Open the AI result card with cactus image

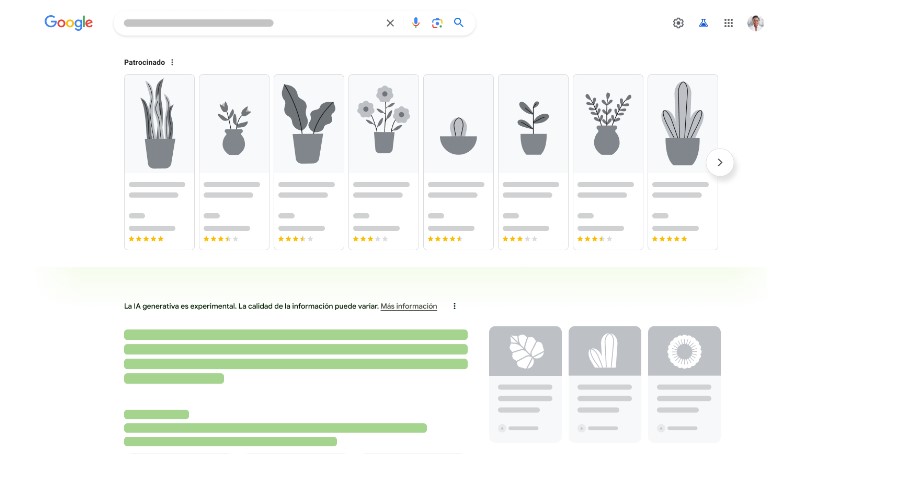605,383
